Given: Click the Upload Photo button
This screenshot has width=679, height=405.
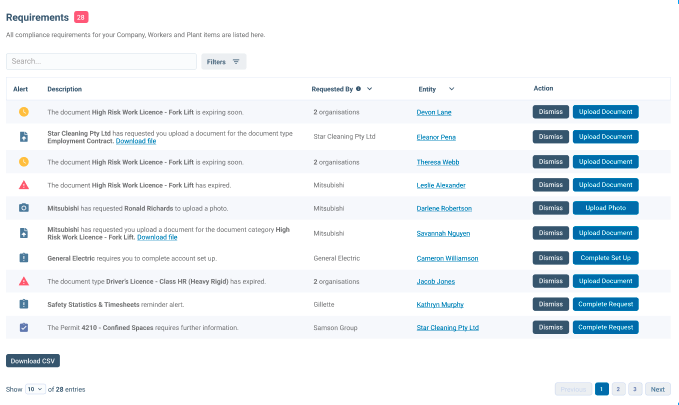Looking at the screenshot, I should pyautogui.click(x=605, y=208).
